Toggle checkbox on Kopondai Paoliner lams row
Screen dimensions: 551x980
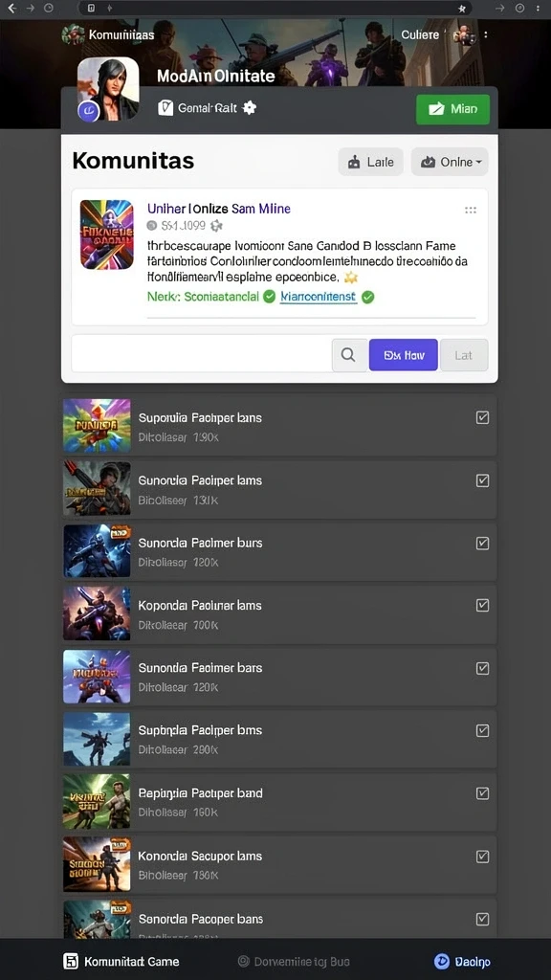[482, 605]
